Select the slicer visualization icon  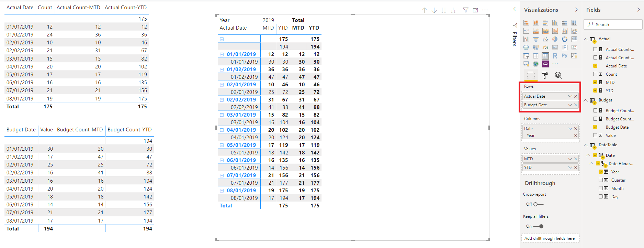click(526, 56)
